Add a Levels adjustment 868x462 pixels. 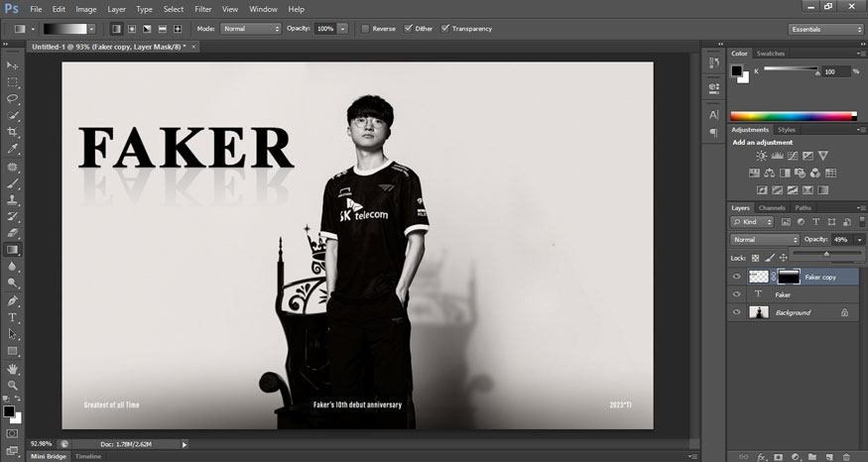777,156
